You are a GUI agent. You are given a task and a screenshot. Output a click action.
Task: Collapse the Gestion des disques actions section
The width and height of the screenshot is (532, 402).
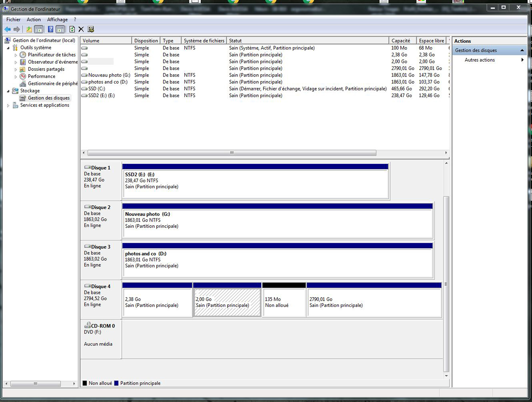[522, 50]
